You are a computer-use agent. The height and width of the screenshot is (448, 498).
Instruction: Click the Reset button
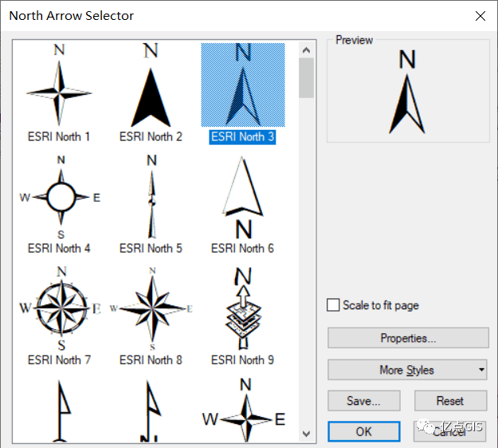pyautogui.click(x=450, y=401)
